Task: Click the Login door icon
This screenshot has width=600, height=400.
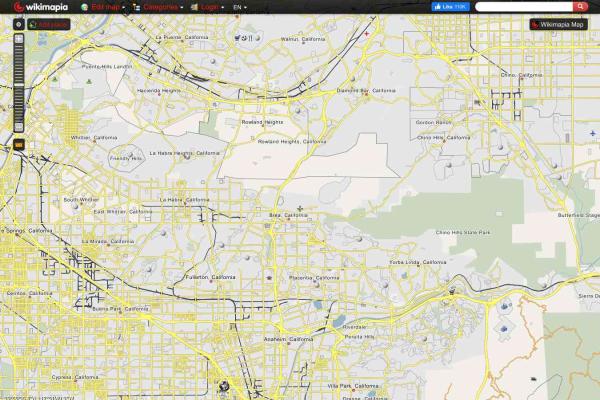Action: tap(194, 7)
